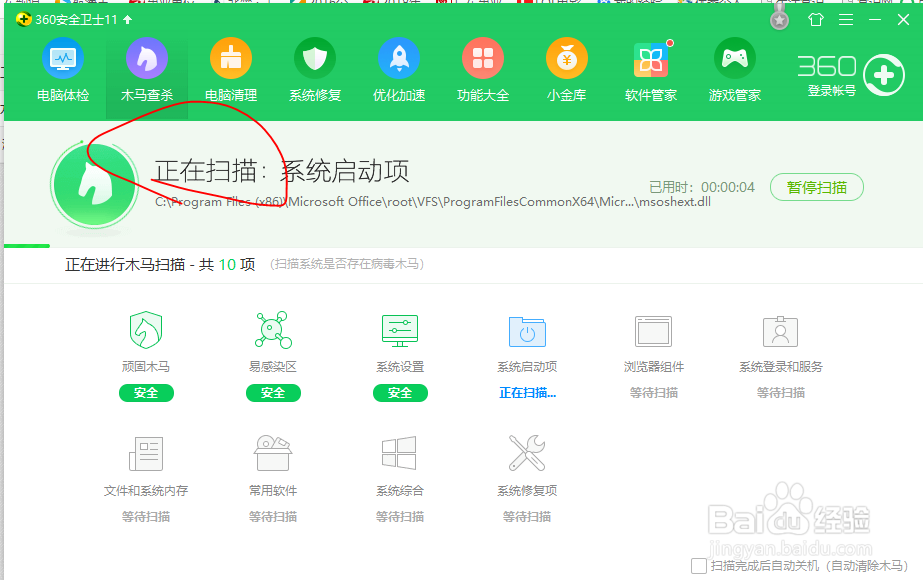The image size is (923, 580).
Task: Click 正在扫描... status under 系统启动项
Action: pos(527,393)
